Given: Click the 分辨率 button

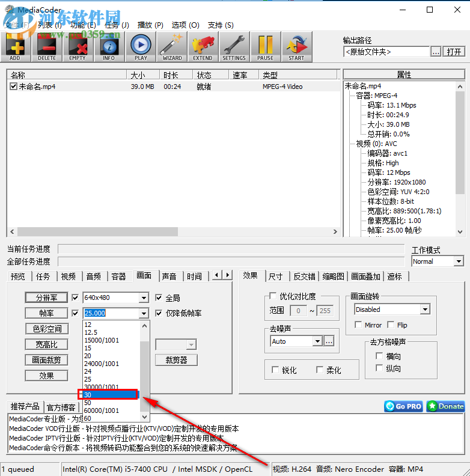Looking at the screenshot, I should (x=46, y=297).
